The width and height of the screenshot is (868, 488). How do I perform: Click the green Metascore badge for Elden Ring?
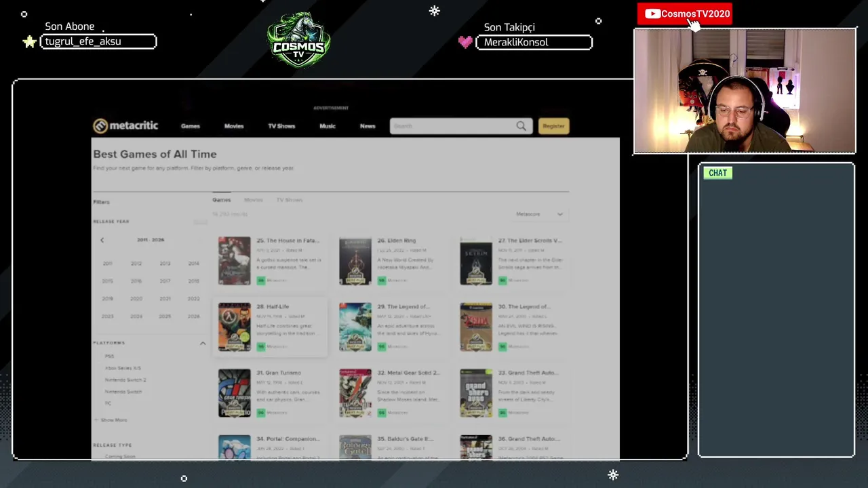click(x=381, y=280)
